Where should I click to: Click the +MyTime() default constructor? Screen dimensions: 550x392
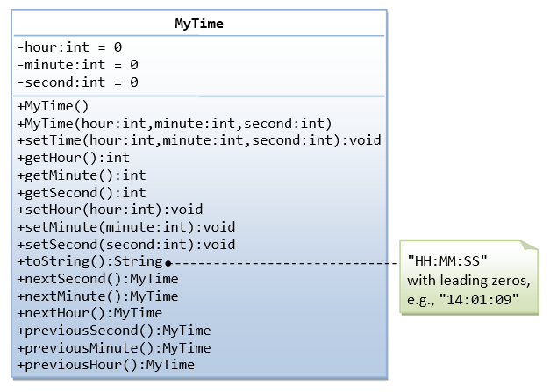[53, 107]
